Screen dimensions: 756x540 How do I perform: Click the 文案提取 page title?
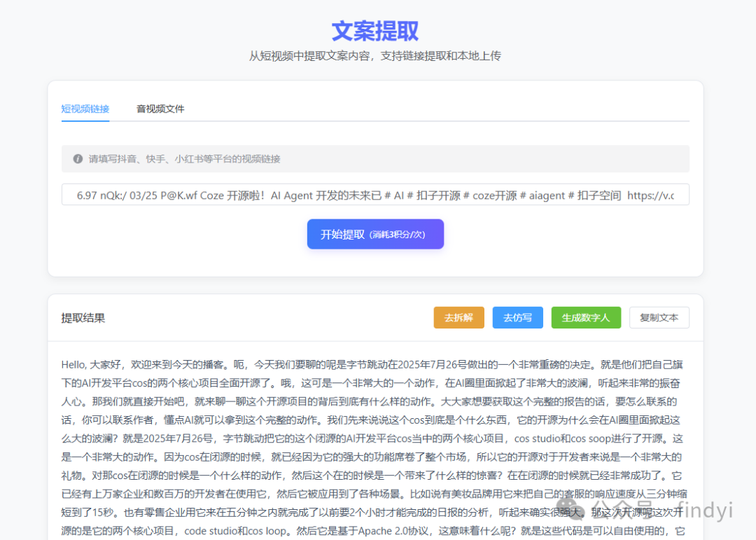tap(375, 31)
